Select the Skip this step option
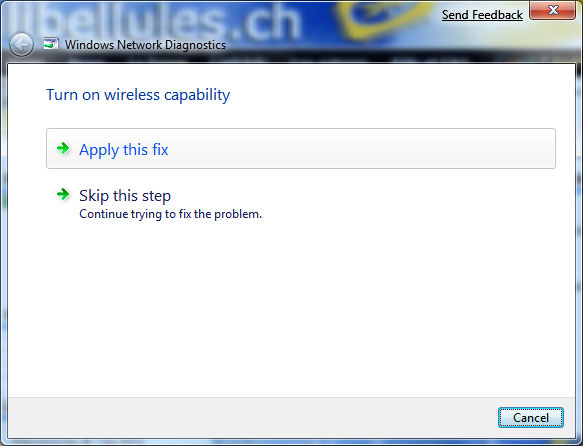 (125, 195)
